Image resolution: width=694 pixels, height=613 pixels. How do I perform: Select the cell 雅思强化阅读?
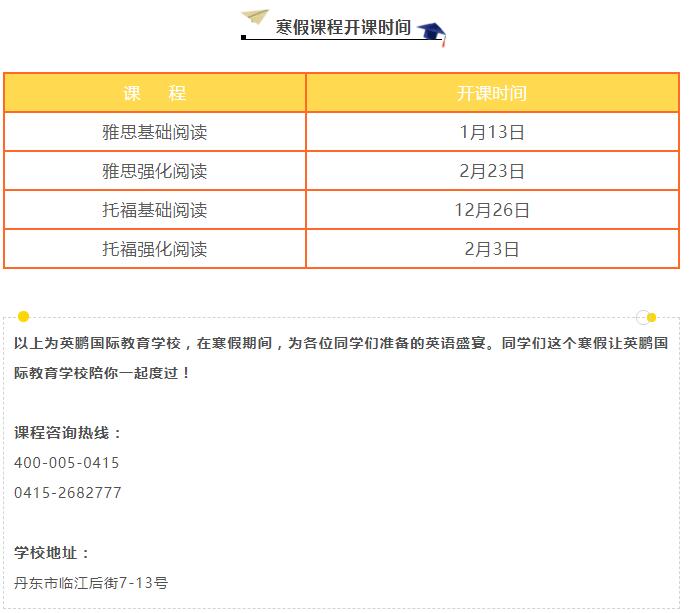(154, 171)
